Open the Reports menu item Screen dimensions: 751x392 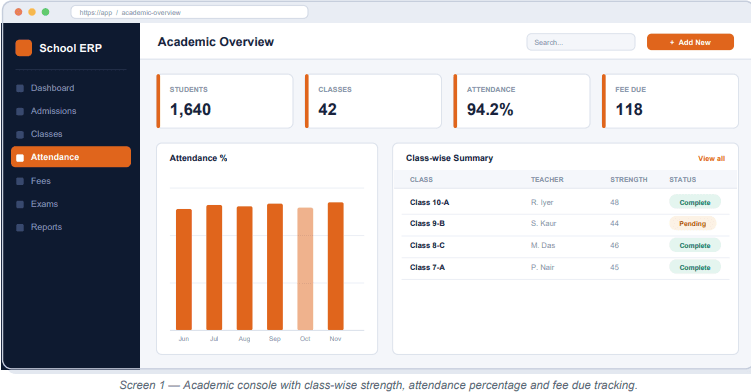[71, 227]
